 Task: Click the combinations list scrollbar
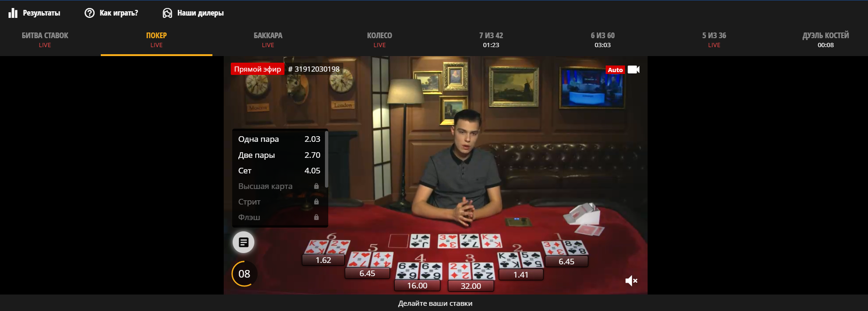pyautogui.click(x=326, y=159)
